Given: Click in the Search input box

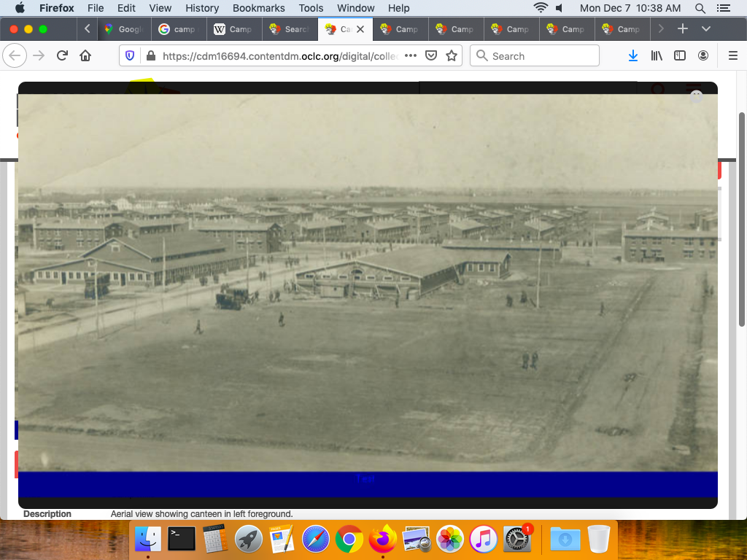Looking at the screenshot, I should tap(540, 56).
